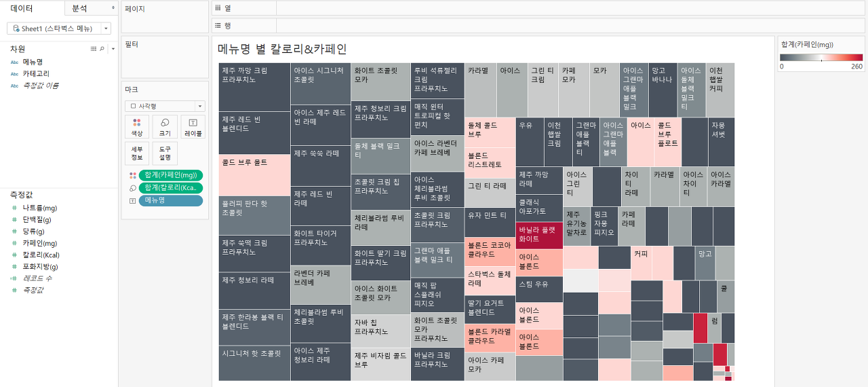Select the 클래식 아포가토 treemap cell
This screenshot has width=868, height=387.
pos(539,208)
